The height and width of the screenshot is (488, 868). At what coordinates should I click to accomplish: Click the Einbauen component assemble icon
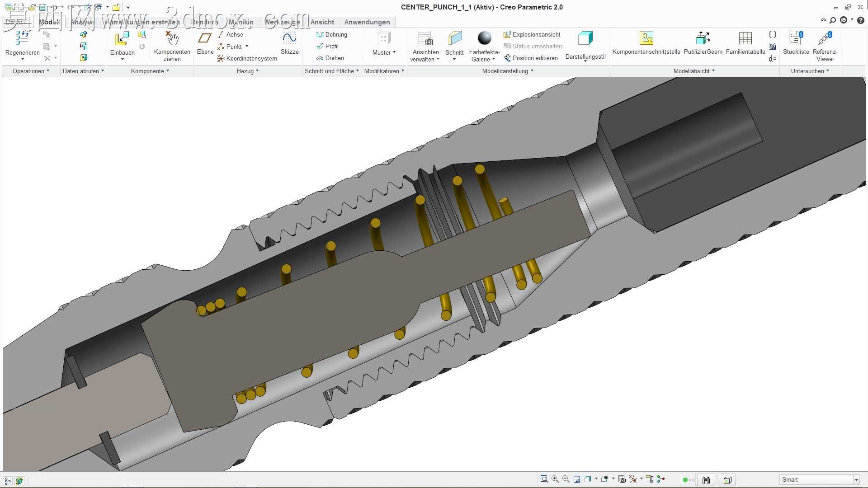tap(122, 38)
